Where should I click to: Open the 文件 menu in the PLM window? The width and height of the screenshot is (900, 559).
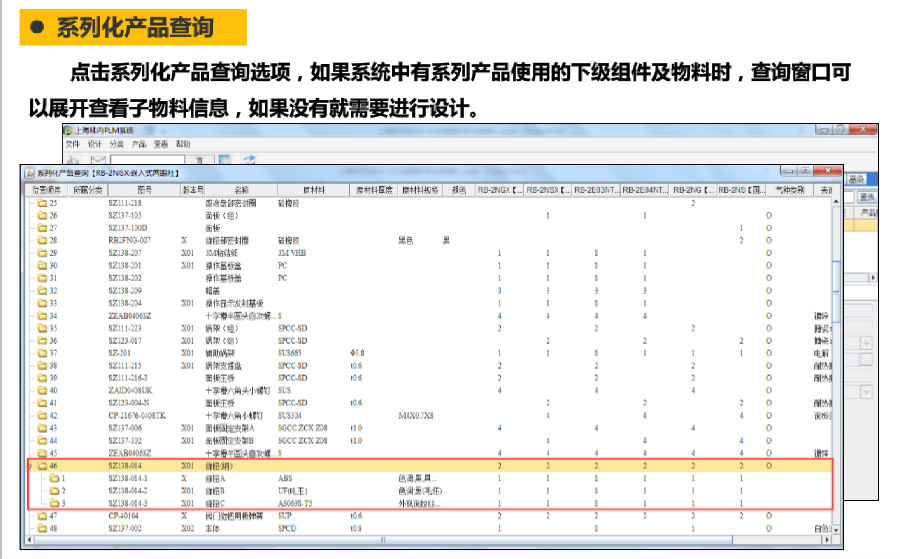click(x=72, y=144)
